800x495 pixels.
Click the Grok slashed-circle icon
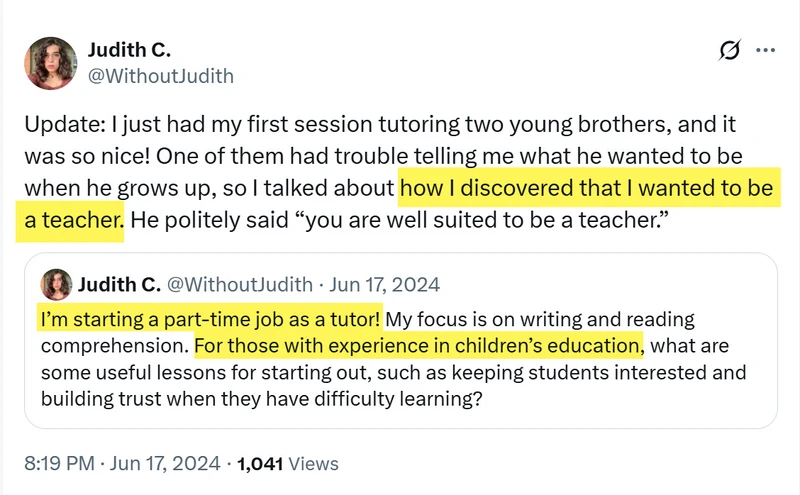pyautogui.click(x=729, y=50)
